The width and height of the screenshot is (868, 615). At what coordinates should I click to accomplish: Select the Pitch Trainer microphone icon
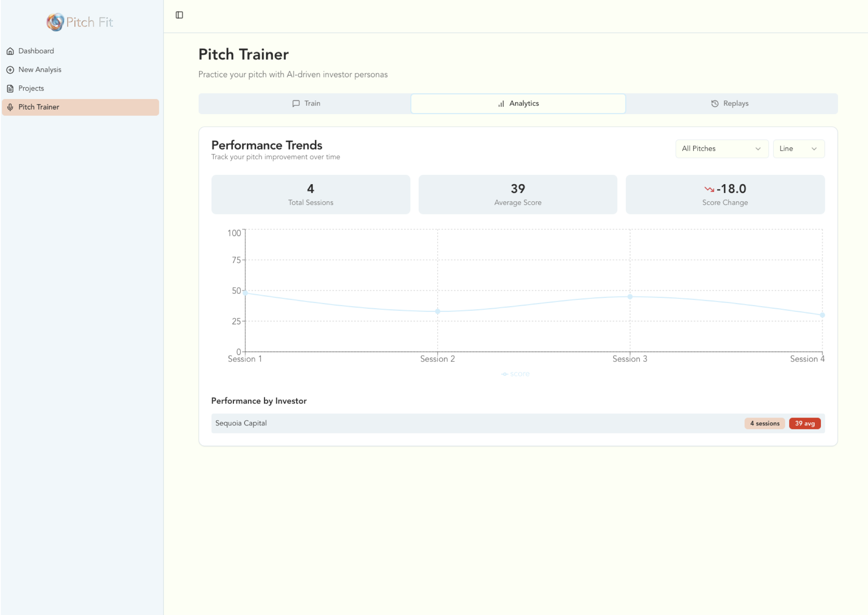click(x=10, y=107)
